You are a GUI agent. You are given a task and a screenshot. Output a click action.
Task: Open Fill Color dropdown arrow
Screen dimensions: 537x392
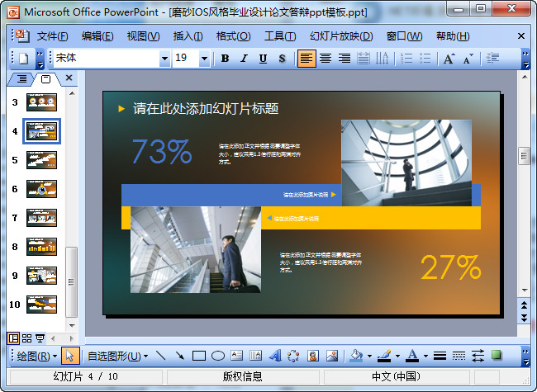tap(369, 356)
